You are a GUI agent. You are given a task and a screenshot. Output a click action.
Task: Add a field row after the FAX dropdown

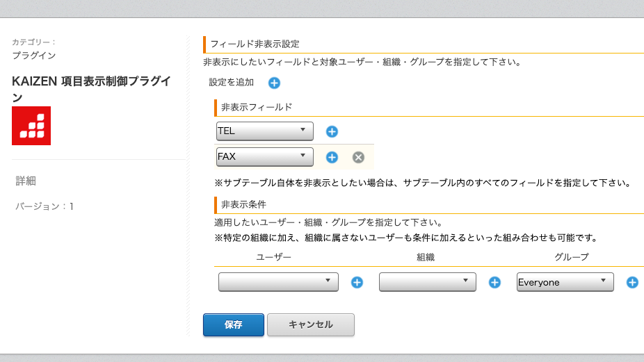[x=332, y=157]
